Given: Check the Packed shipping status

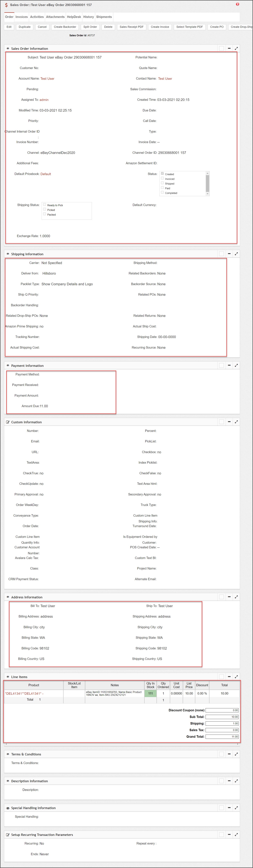Looking at the screenshot, I should 45,214.
